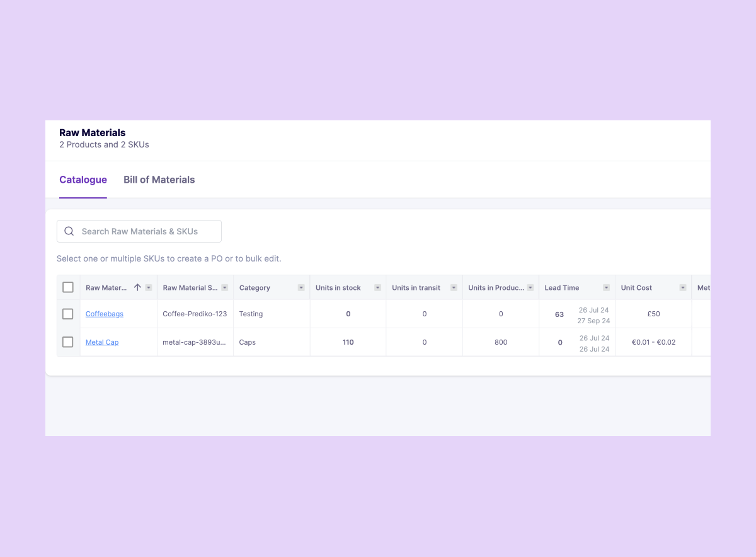Click the ascending sort arrow on Raw Material column
This screenshot has width=756, height=557.
click(137, 287)
